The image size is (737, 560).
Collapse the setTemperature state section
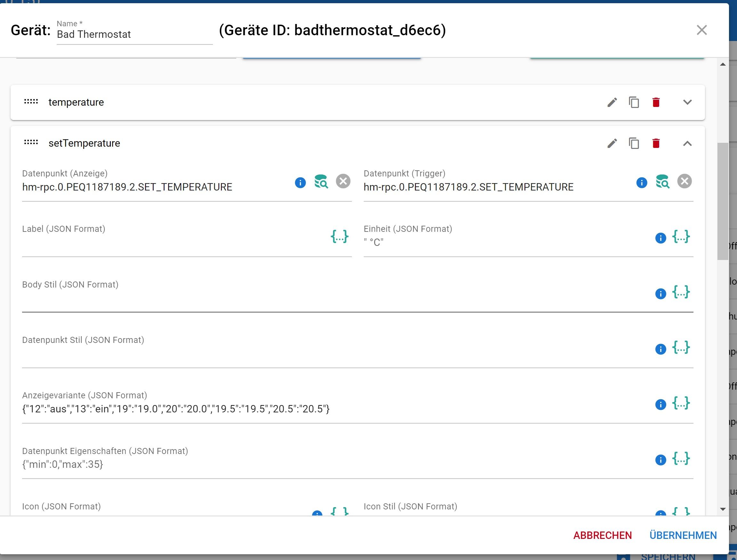point(687,143)
